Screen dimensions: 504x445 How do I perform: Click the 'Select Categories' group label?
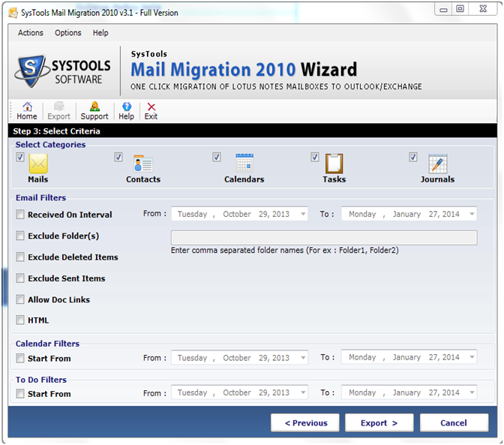50,145
